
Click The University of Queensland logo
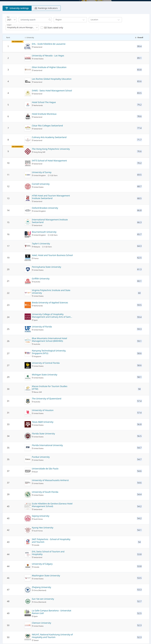click(x=28, y=401)
